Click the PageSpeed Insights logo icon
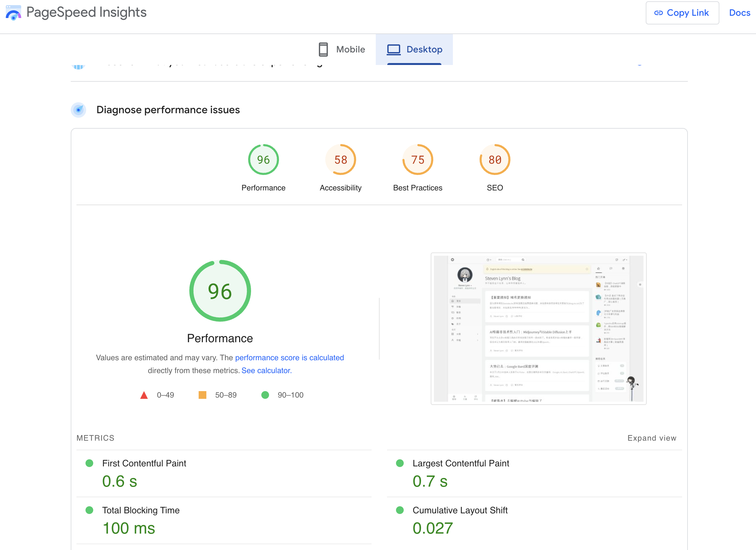The width and height of the screenshot is (756, 550). (13, 13)
